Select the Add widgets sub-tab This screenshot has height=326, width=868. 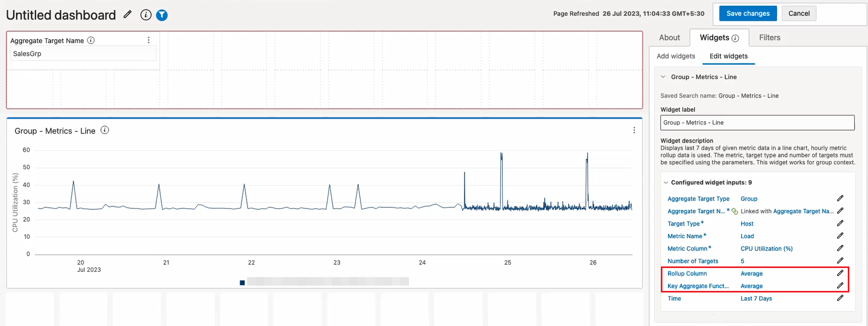(676, 56)
